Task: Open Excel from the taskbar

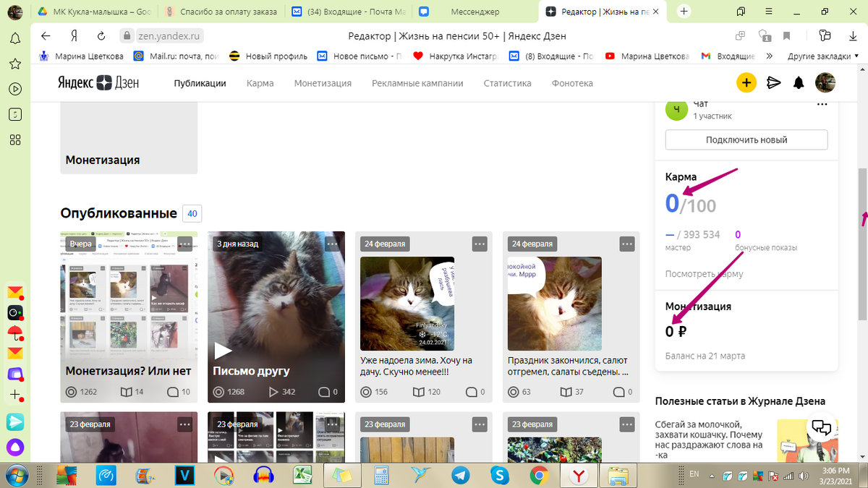Action: pos(302,475)
